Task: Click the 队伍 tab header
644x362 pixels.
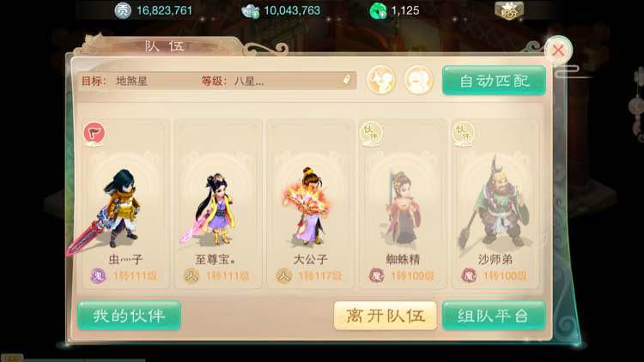Action: tap(165, 46)
